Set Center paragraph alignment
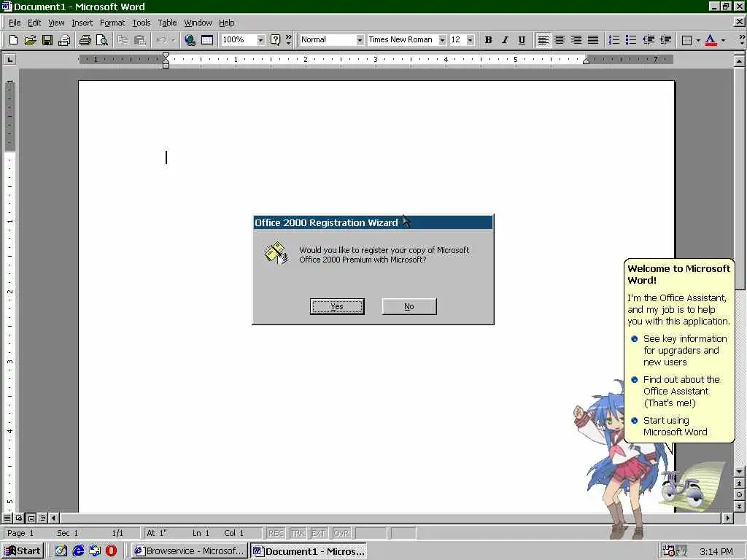747x560 pixels. (x=560, y=40)
